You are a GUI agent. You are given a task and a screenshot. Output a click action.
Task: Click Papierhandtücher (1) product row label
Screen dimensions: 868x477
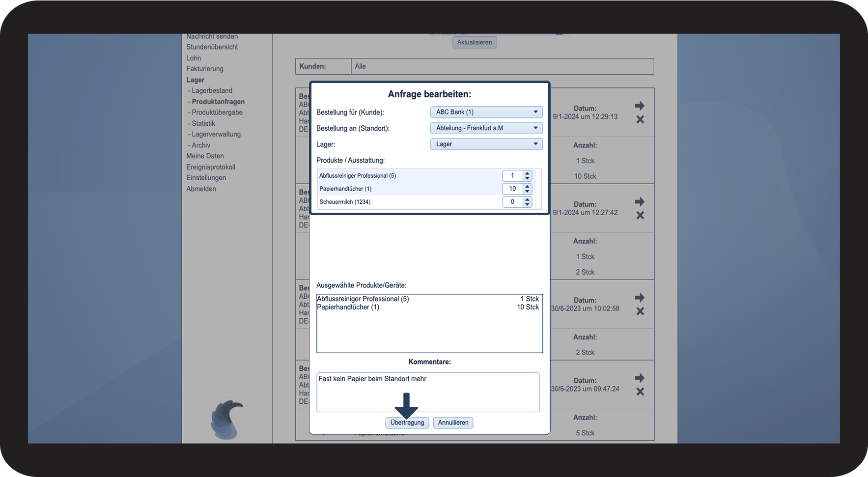click(x=345, y=189)
